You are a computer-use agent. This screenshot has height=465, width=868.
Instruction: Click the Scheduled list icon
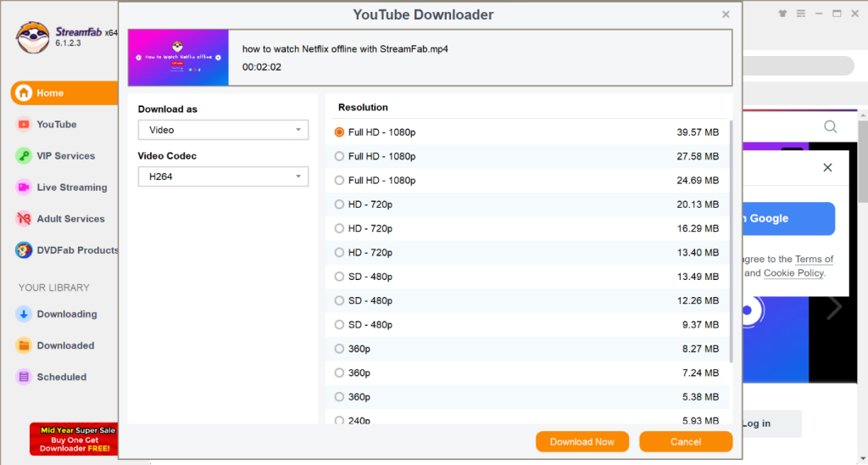(x=23, y=377)
